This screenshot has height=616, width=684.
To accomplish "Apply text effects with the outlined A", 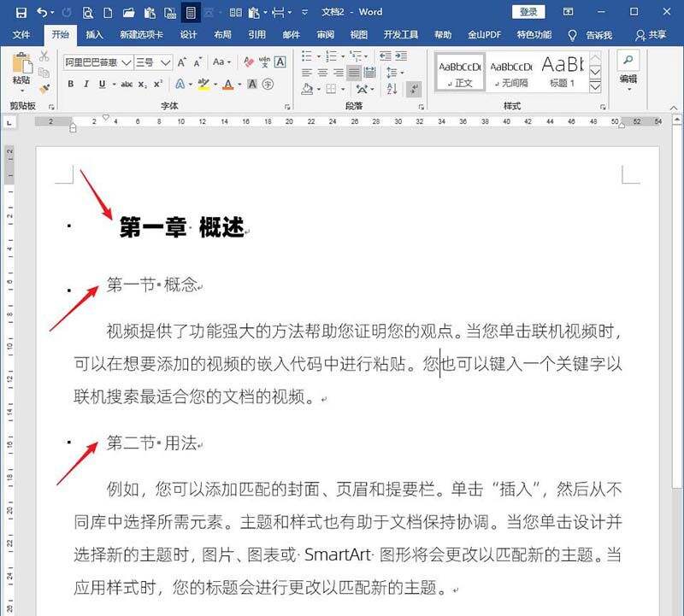I will coord(180,84).
